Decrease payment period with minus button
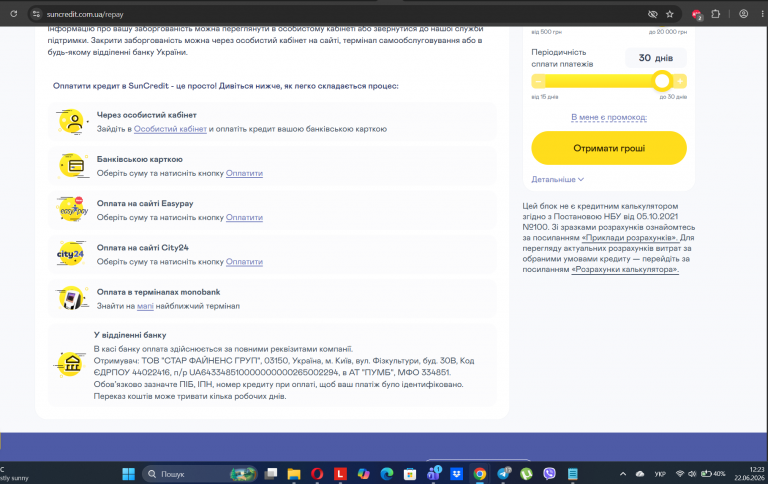The image size is (768, 484). (538, 81)
